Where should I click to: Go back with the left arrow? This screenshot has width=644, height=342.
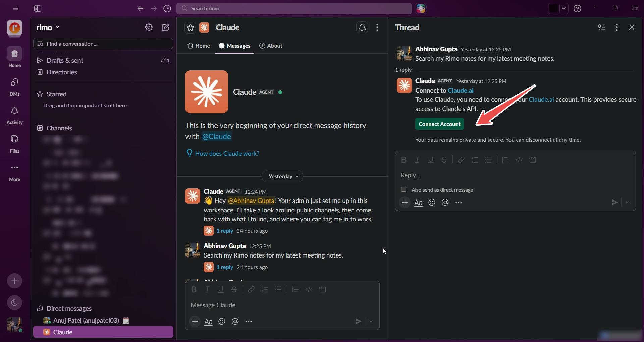click(140, 8)
